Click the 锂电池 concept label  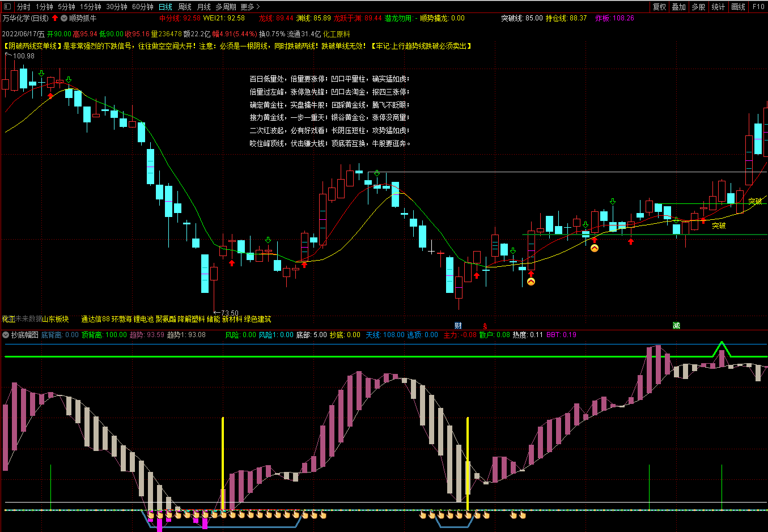click(x=143, y=319)
